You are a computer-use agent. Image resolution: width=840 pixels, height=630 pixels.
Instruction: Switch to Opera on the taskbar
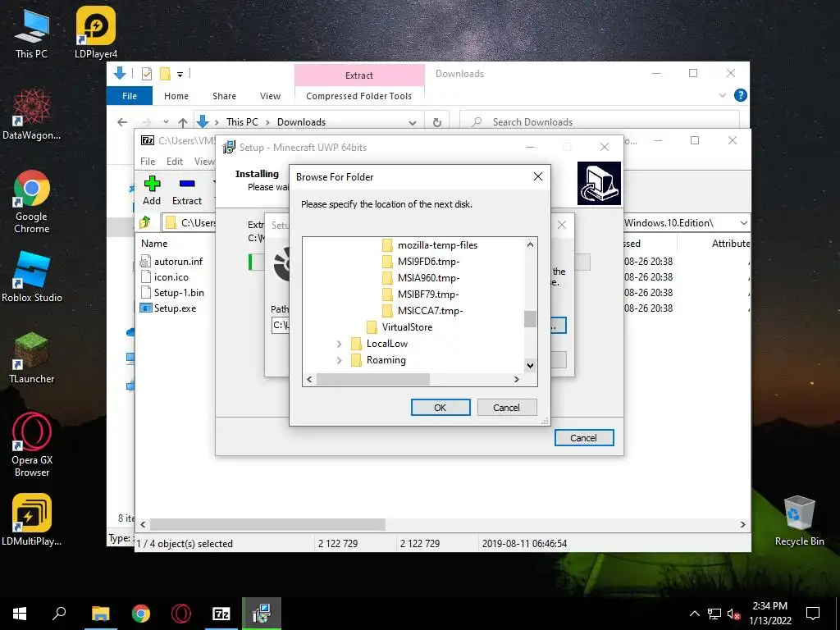[x=181, y=614]
